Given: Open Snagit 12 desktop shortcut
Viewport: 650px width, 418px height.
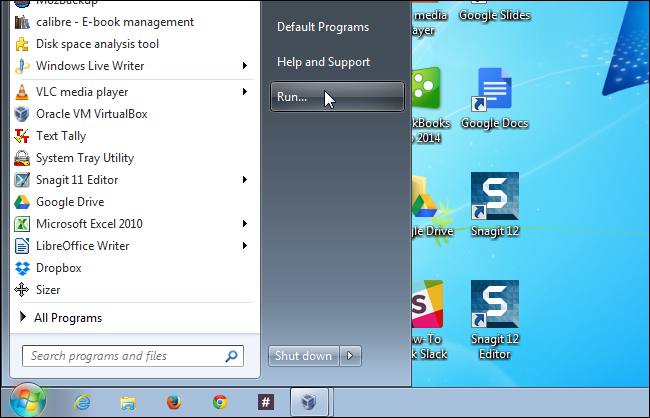Looking at the screenshot, I should coord(495,205).
